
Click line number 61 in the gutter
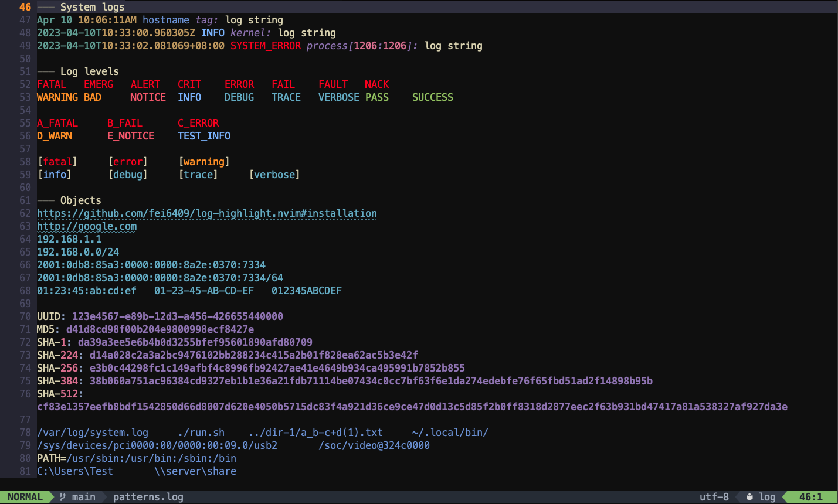(x=25, y=200)
